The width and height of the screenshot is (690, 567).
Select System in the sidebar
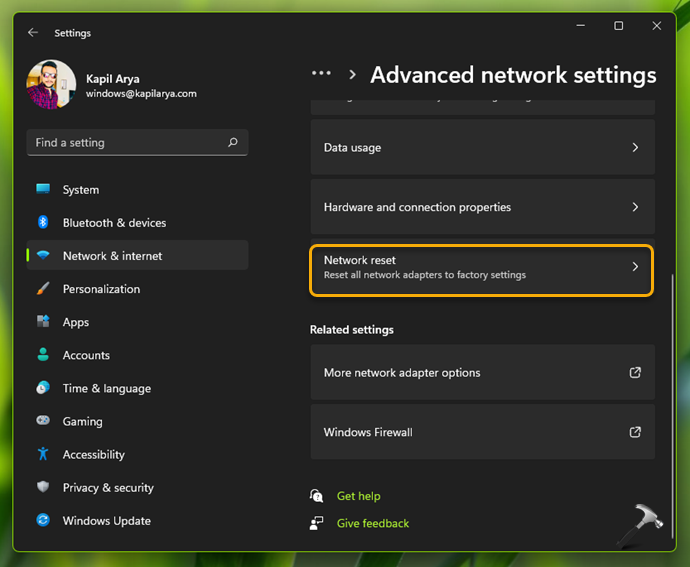[x=81, y=190]
